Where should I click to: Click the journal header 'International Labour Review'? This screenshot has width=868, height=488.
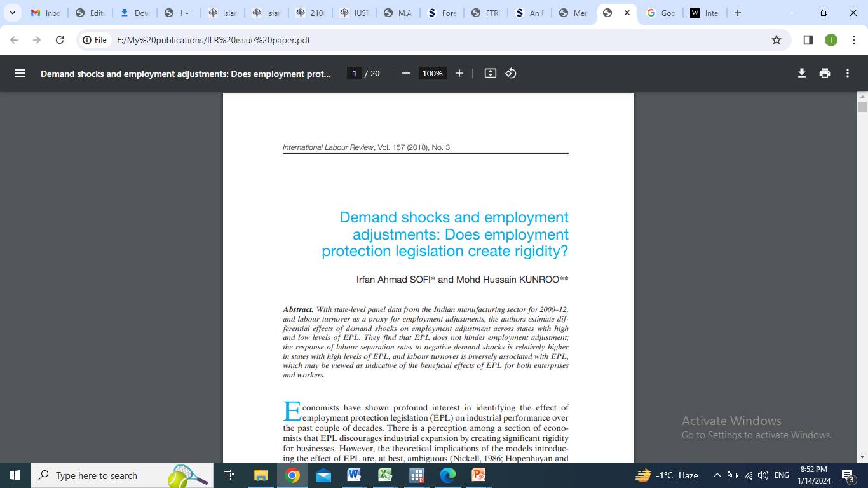[x=329, y=147]
